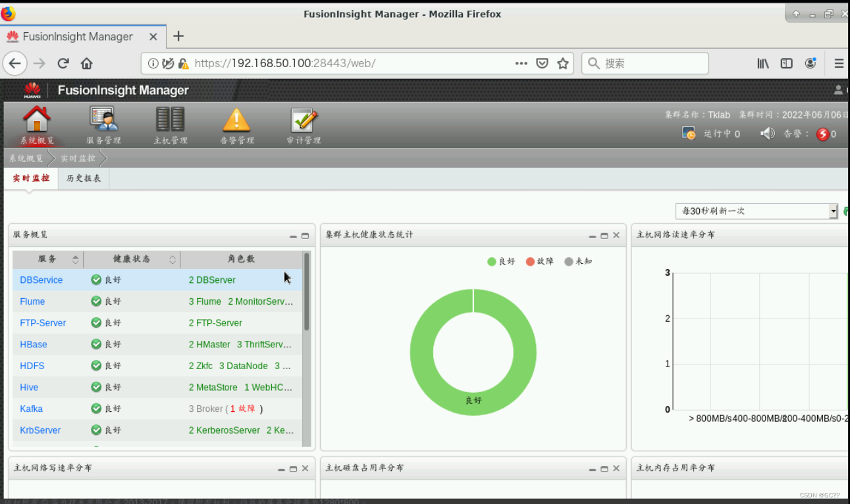Open the Flume service link
This screenshot has height=504, width=850.
point(32,302)
